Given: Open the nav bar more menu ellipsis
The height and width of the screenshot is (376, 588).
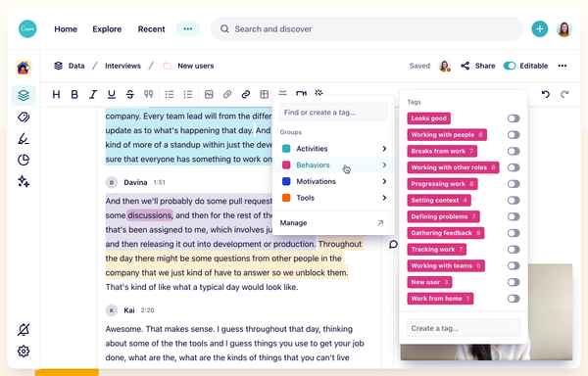Looking at the screenshot, I should tap(188, 28).
